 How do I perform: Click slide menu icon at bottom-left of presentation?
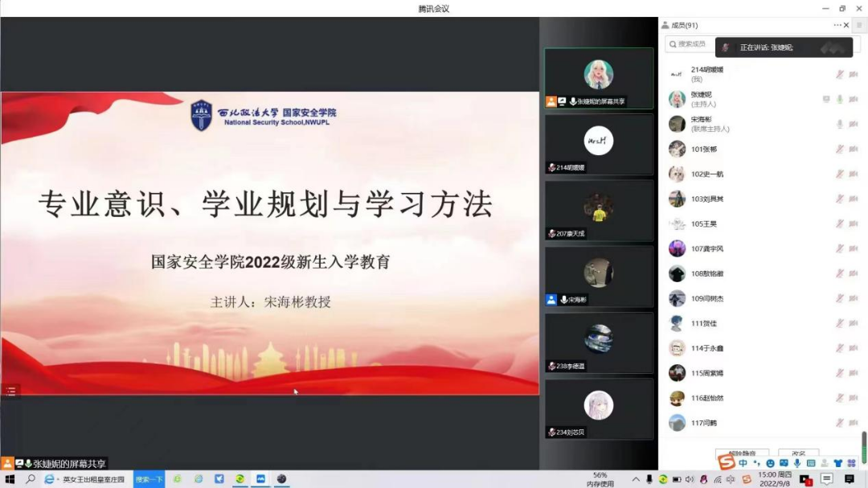pyautogui.click(x=10, y=391)
